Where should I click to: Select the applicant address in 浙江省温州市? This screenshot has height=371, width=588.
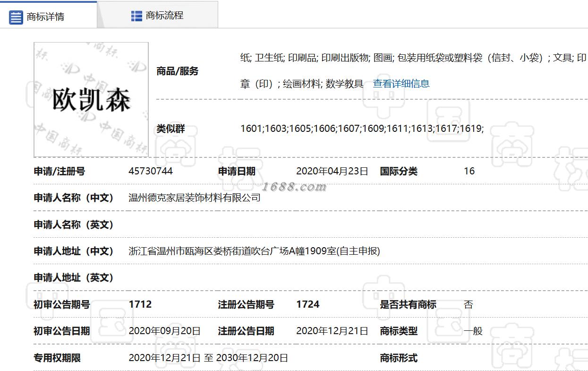[254, 251]
